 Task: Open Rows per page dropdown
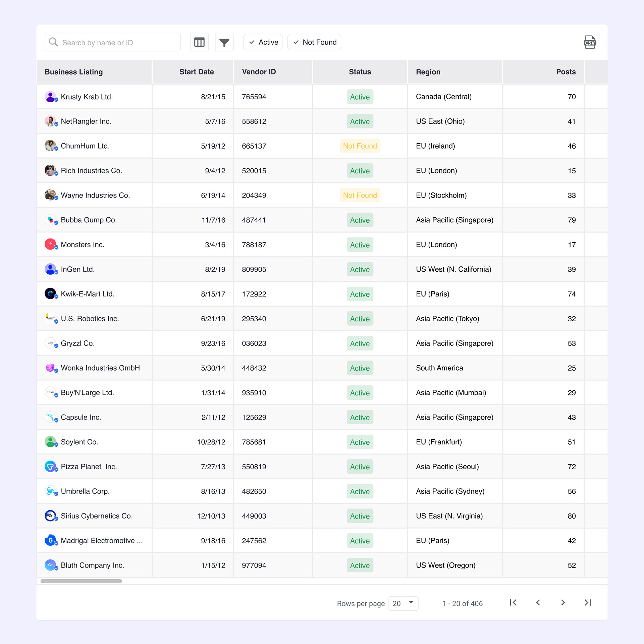pos(403,603)
